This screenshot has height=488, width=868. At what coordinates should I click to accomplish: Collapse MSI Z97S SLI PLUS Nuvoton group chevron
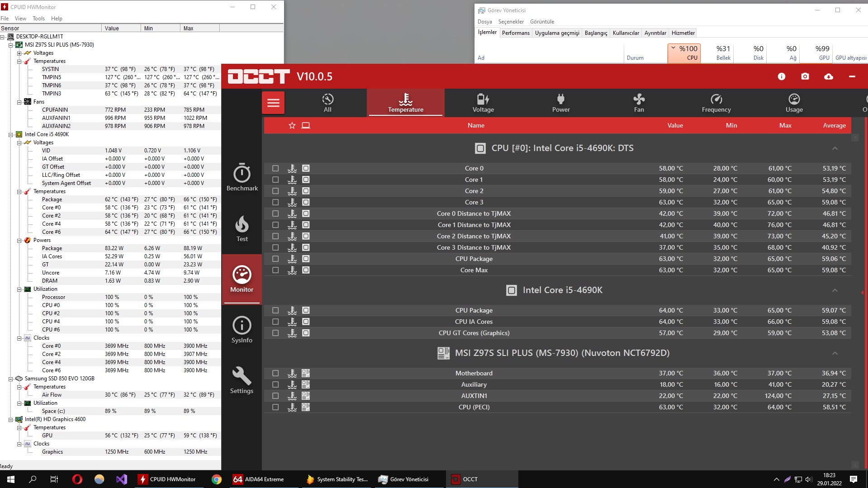(835, 353)
